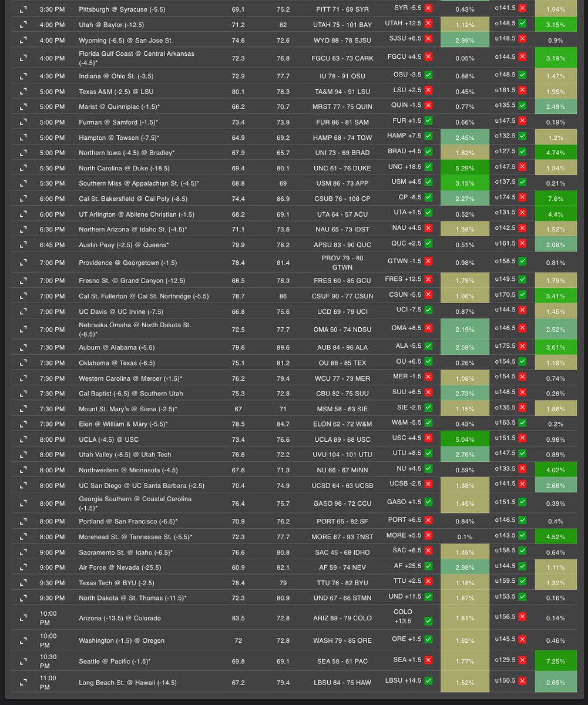Click expand icon for Southern Miss game
The width and height of the screenshot is (588, 705).
(23, 183)
